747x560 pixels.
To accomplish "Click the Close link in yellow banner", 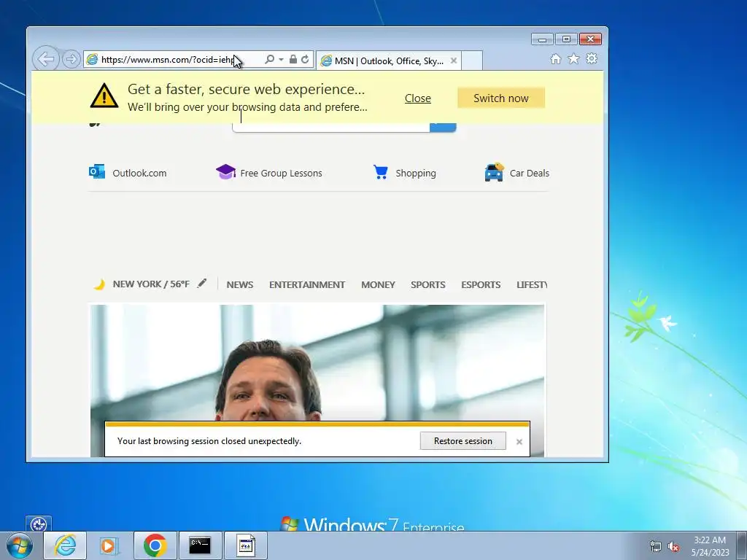I will click(418, 98).
